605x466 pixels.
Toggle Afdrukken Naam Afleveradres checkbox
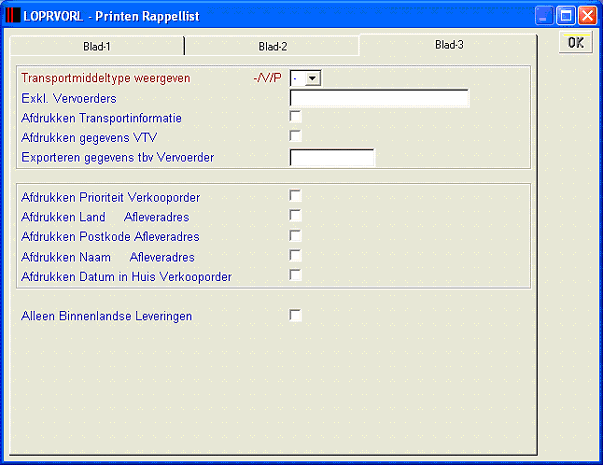pyautogui.click(x=296, y=255)
